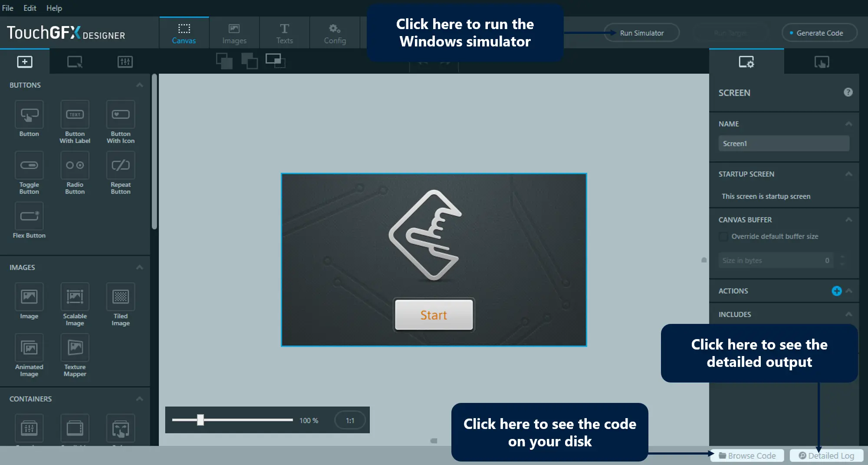Select second Containers widget icon
Image resolution: width=868 pixels, height=465 pixels.
(x=75, y=428)
